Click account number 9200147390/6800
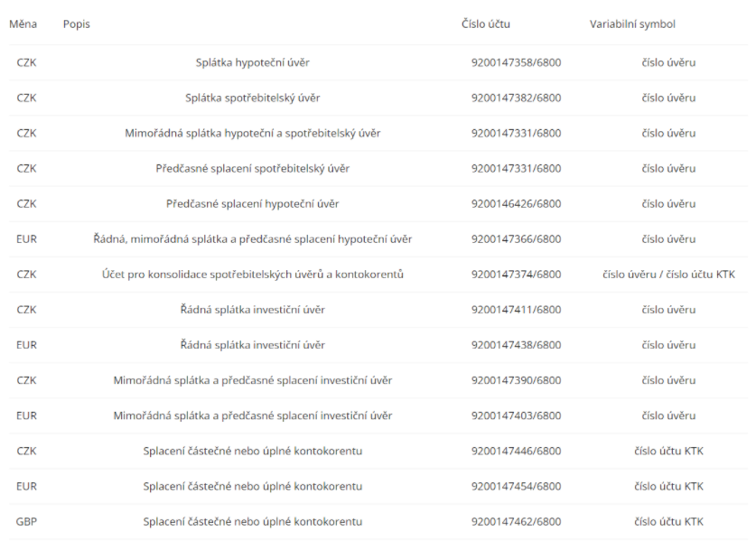Viewport: 756px width, 541px height. [x=516, y=380]
